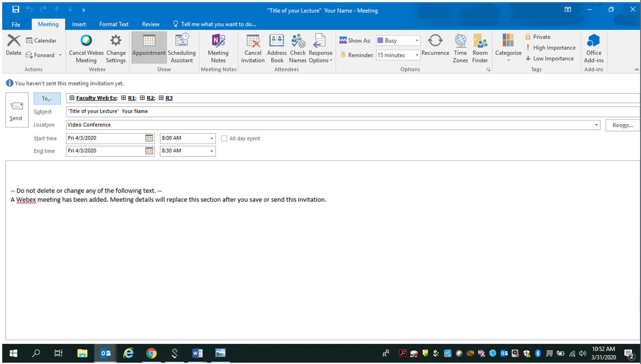Open the Reminder 15 minutes dropdown

pyautogui.click(x=417, y=55)
